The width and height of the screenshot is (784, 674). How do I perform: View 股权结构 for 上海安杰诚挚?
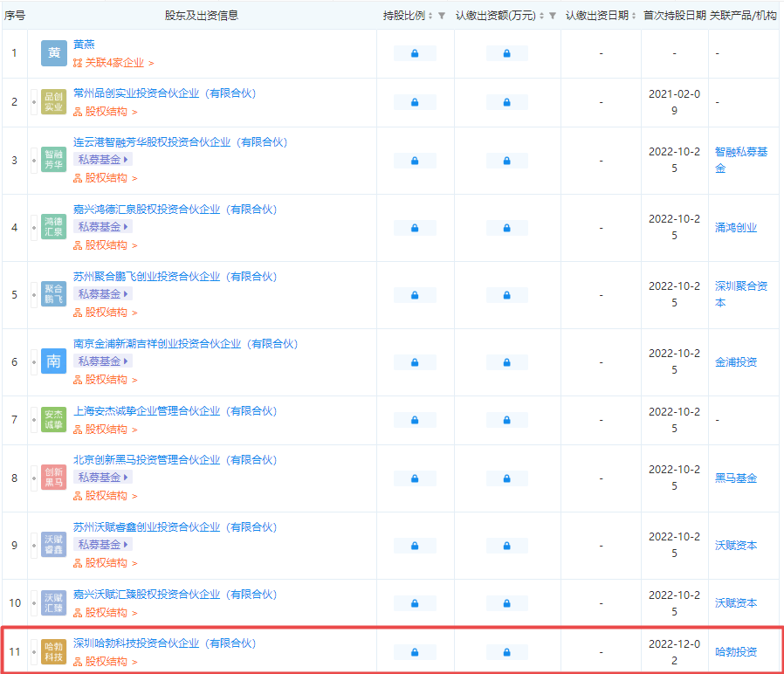tap(106, 430)
